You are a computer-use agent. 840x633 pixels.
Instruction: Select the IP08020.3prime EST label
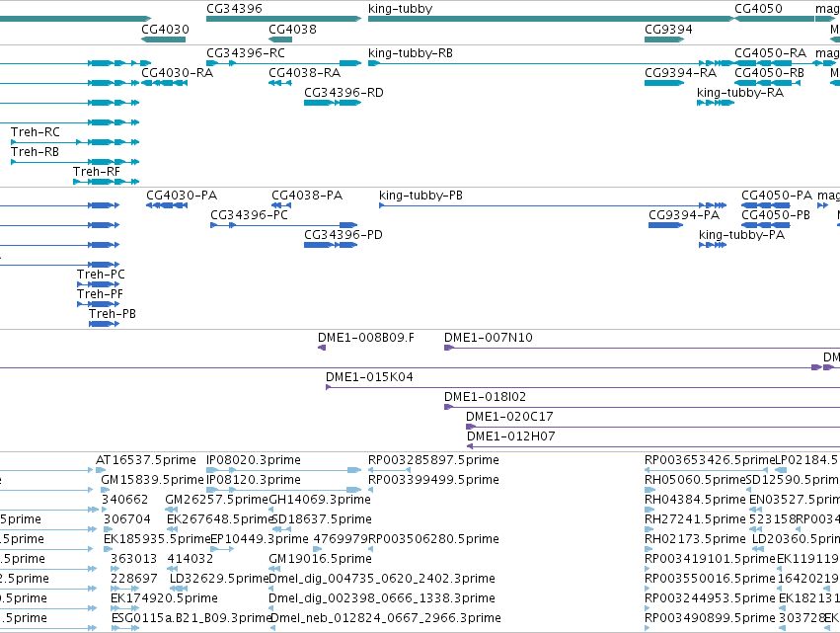(x=254, y=460)
